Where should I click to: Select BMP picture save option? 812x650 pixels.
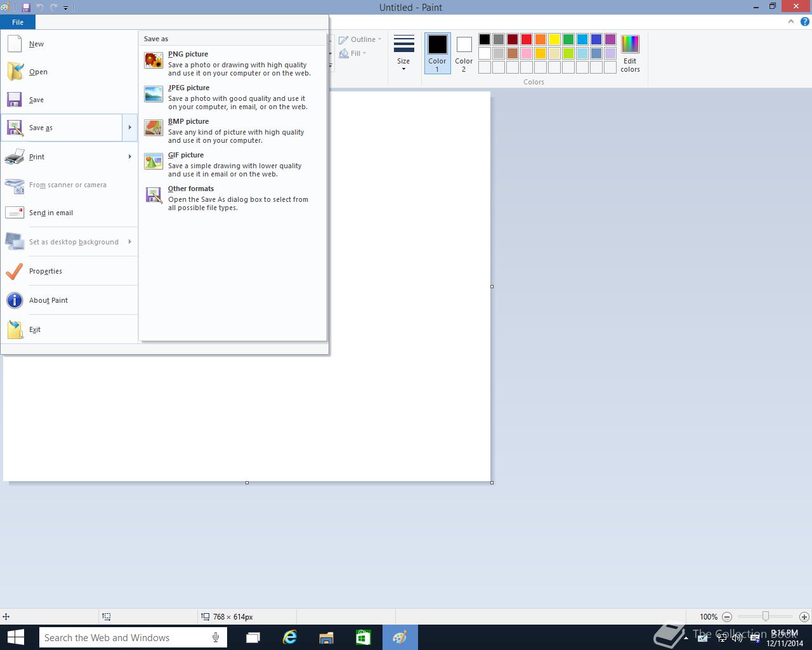(x=233, y=131)
